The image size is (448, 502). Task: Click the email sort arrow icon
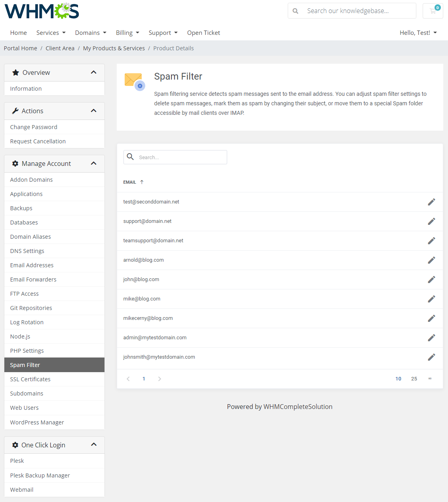coord(142,182)
